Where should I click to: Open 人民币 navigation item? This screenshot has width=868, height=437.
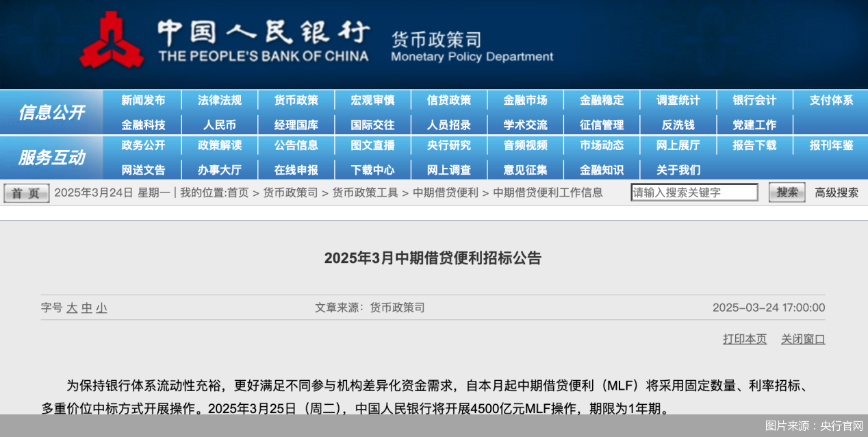click(220, 125)
